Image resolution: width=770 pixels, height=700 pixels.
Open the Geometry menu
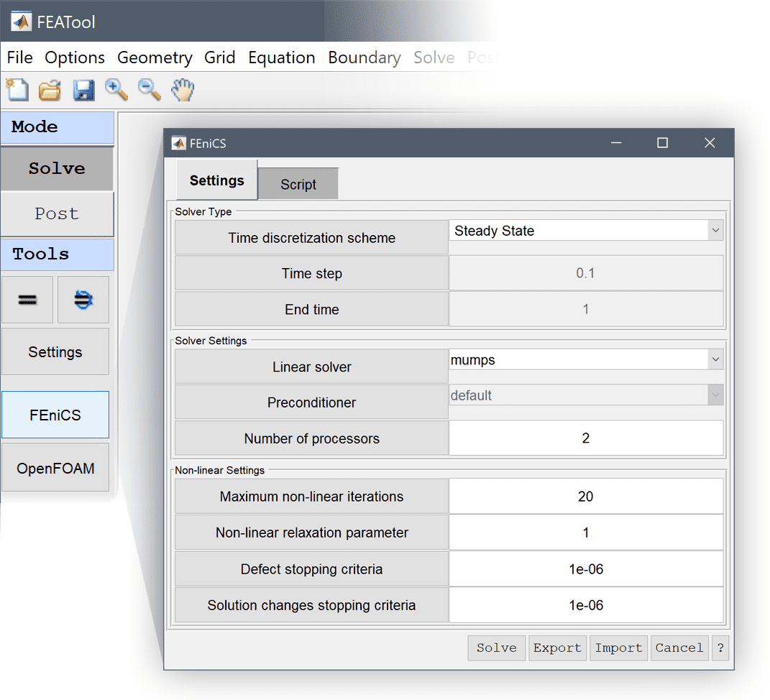pyautogui.click(x=155, y=57)
